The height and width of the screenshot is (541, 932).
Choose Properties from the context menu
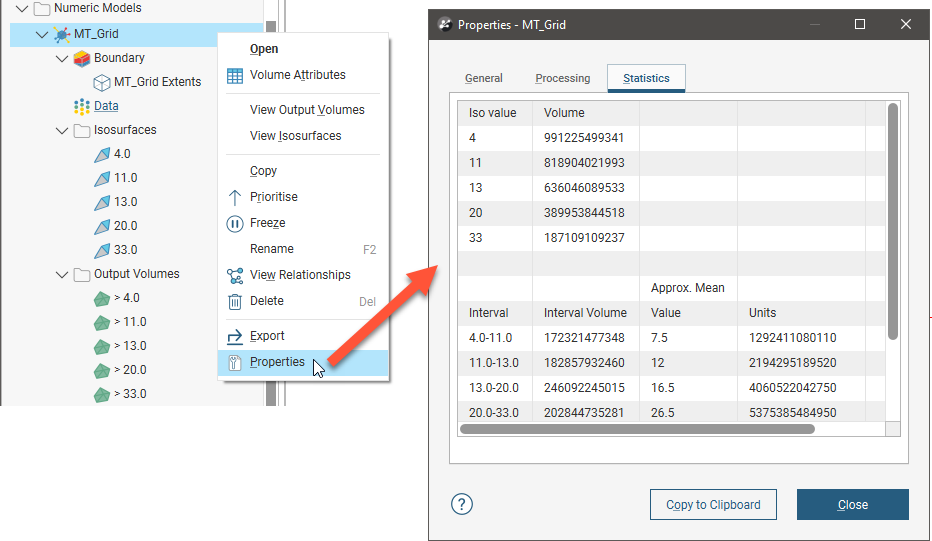[277, 362]
